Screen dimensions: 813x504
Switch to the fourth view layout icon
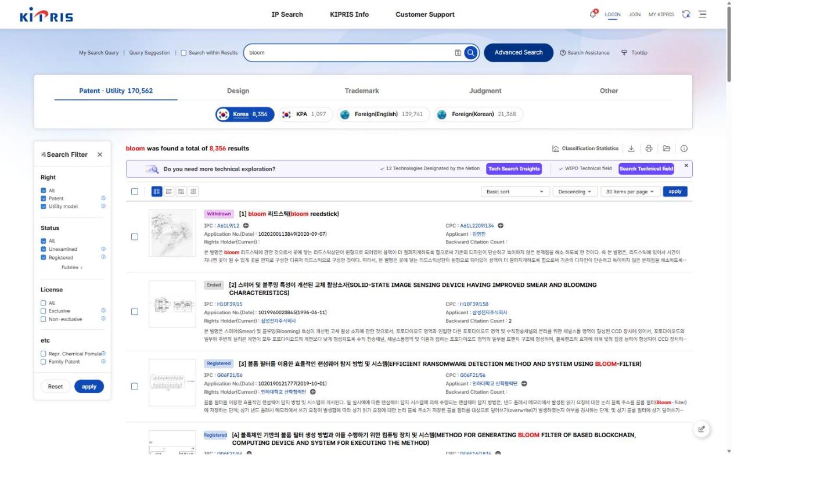click(193, 191)
